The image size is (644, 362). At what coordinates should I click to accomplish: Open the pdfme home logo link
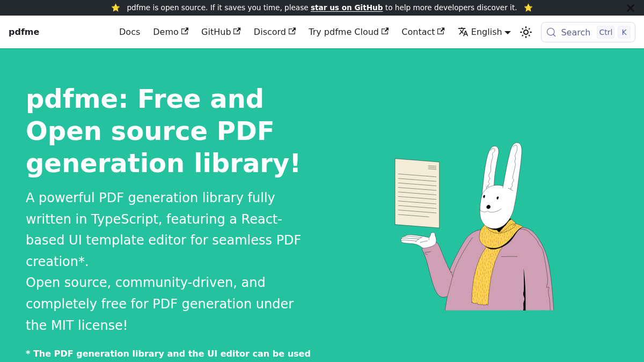pos(24,32)
